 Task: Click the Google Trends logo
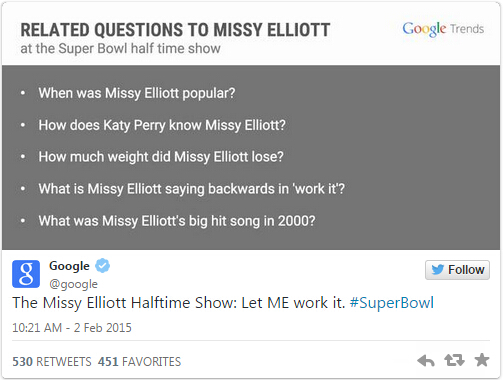tap(443, 29)
